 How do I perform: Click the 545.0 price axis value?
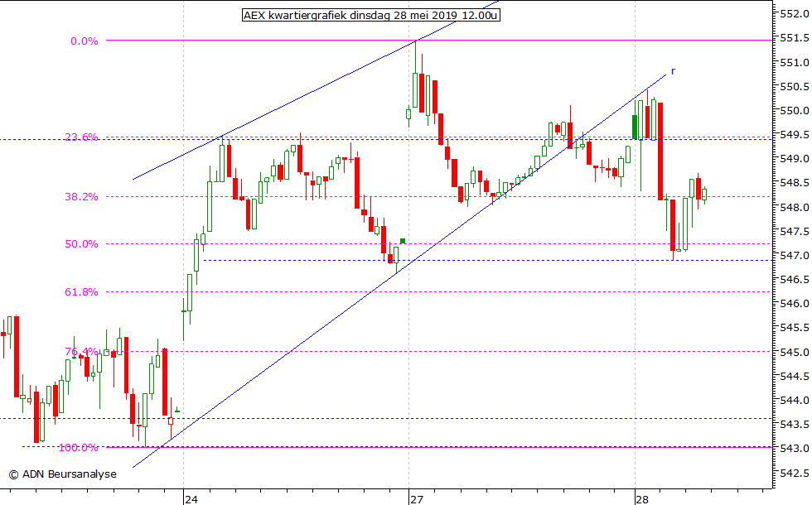point(794,352)
